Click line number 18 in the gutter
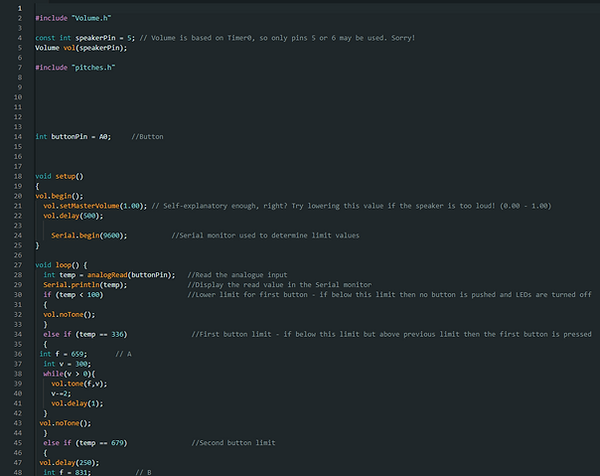Viewport: 600px width, 476px height. [19, 176]
